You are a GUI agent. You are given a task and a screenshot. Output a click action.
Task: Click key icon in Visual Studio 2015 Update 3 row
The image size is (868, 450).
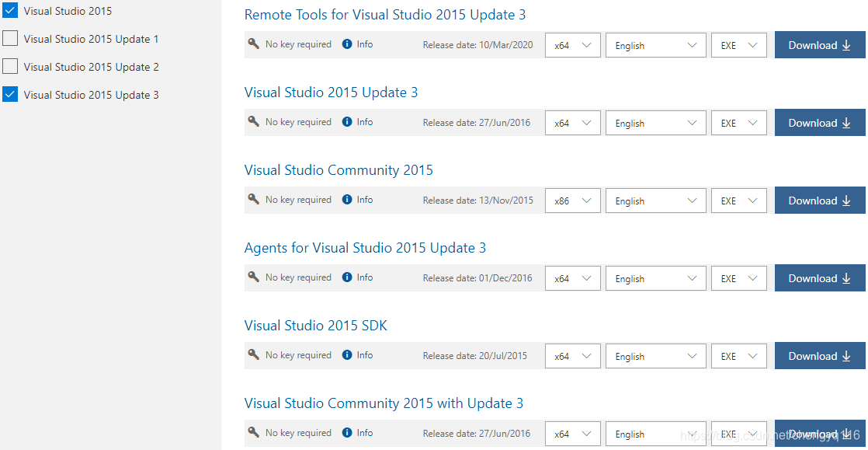click(x=254, y=122)
